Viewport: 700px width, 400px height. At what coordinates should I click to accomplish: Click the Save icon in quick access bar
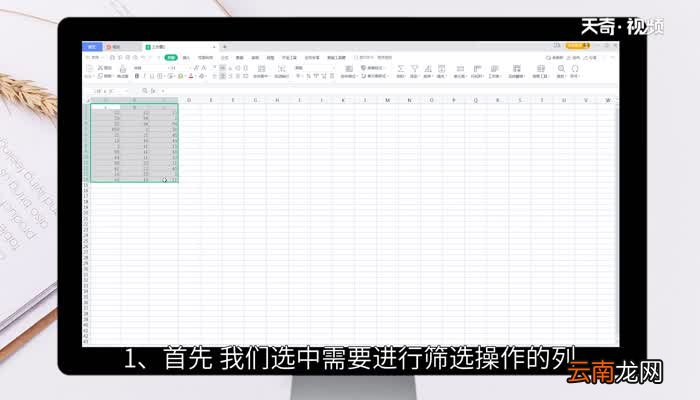(x=112, y=58)
